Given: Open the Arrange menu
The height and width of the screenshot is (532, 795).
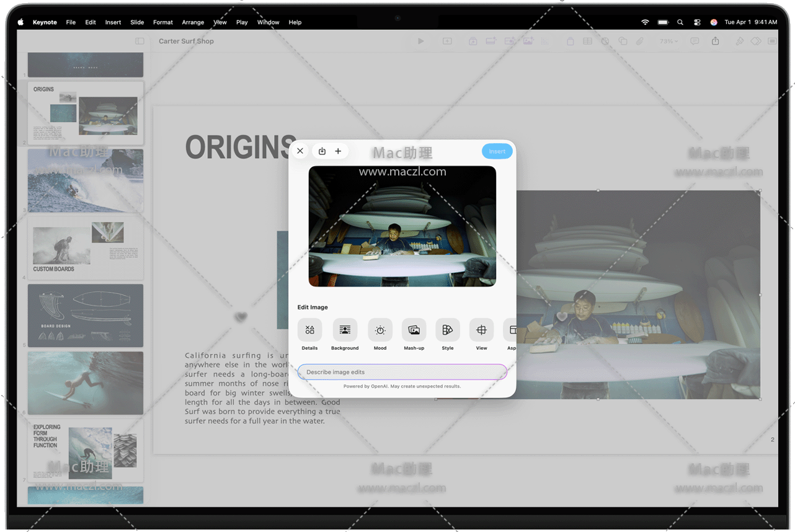Looking at the screenshot, I should pos(193,22).
